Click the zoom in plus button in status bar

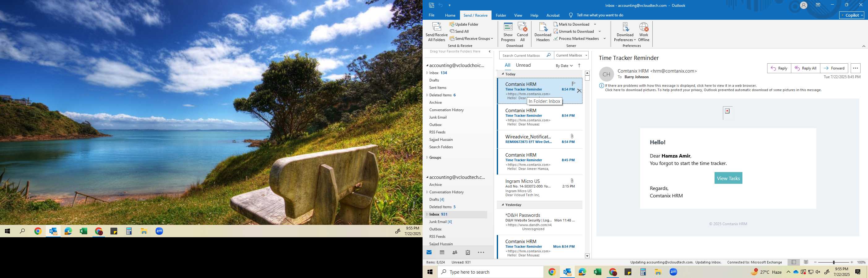tap(852, 262)
